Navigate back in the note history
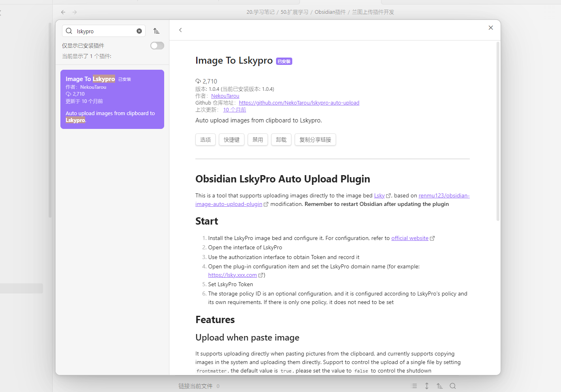This screenshot has width=561, height=392. (63, 12)
